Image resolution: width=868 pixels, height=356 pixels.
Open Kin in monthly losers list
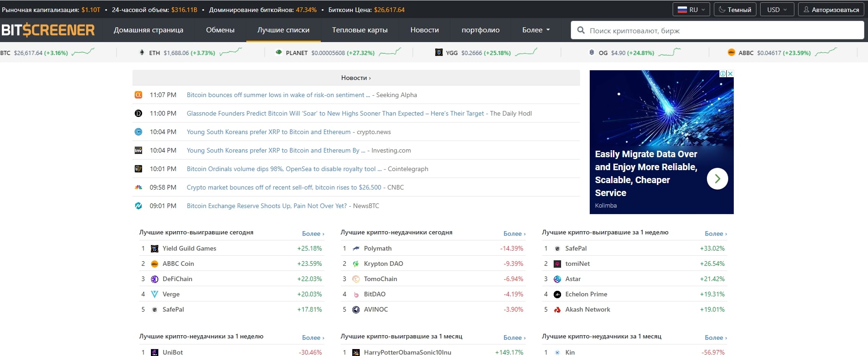click(570, 352)
